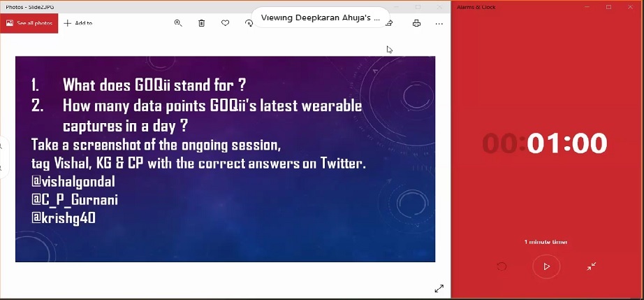Screen dimensions: 644x300
Task: Delete the photo with trash icon
Action: pyautogui.click(x=201, y=23)
